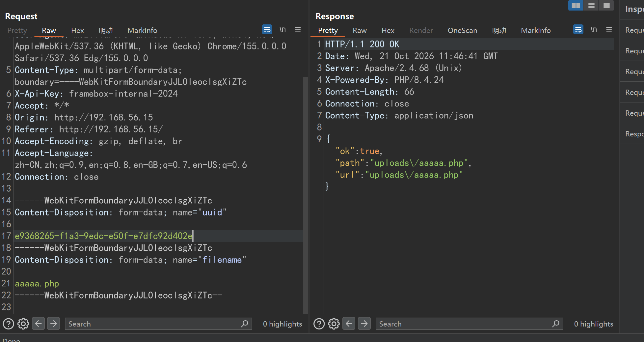Switch Response view to Hex tab
This screenshot has width=644, height=342.
388,30
